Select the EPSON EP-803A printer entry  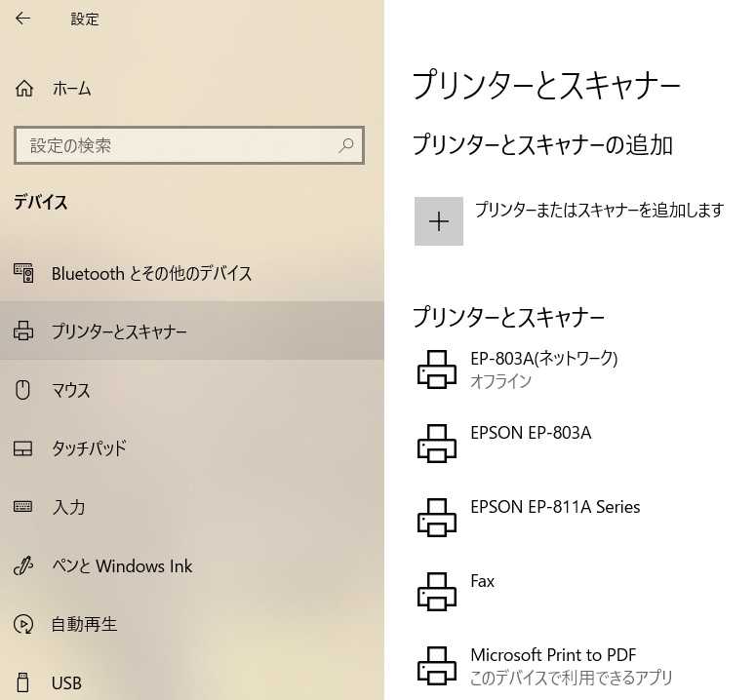(x=531, y=433)
